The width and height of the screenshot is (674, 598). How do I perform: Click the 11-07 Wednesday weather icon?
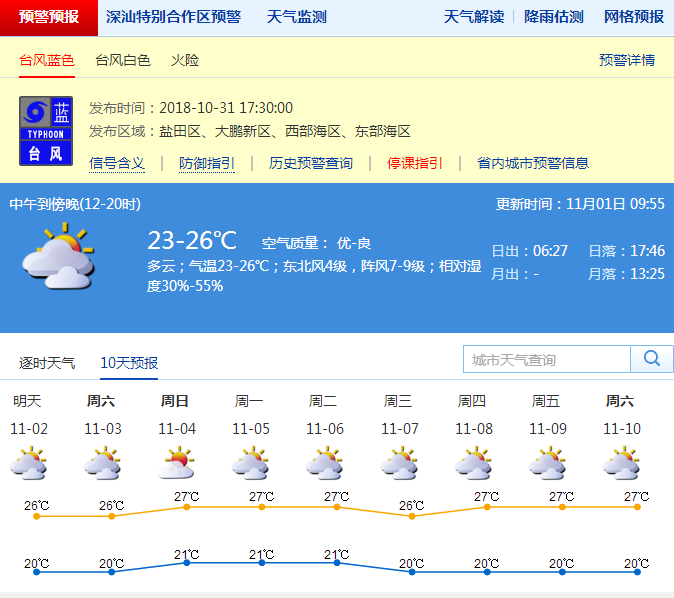tap(398, 464)
